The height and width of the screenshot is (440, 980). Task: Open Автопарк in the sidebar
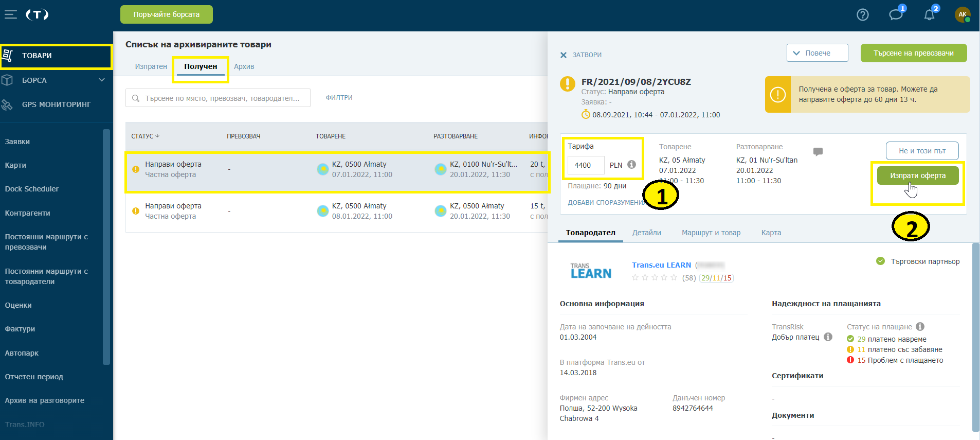point(22,353)
